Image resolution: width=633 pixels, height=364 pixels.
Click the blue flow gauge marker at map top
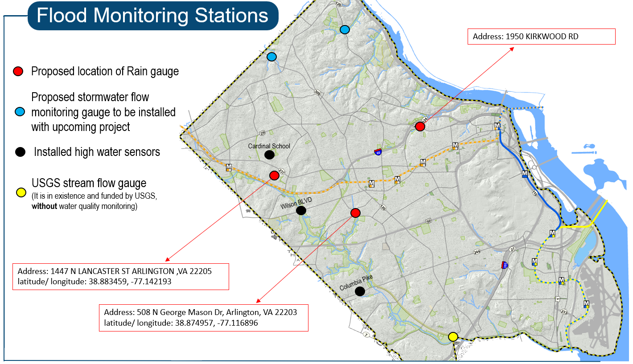click(x=344, y=30)
